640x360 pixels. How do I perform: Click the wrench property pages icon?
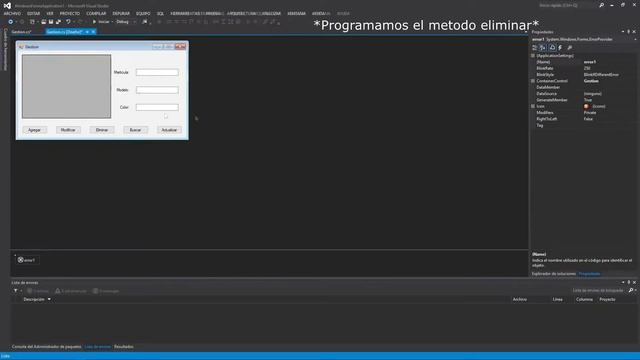570,48
